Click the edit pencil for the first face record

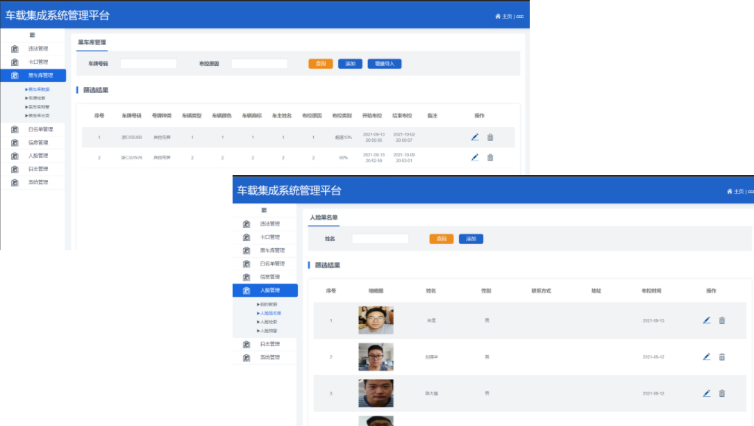tap(706, 320)
